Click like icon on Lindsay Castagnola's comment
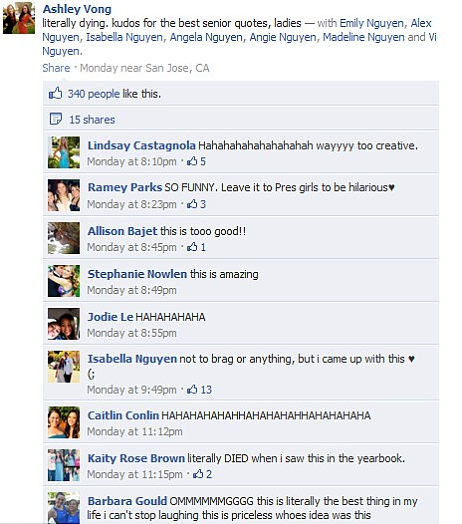This screenshot has width=462, height=524. tap(192, 161)
